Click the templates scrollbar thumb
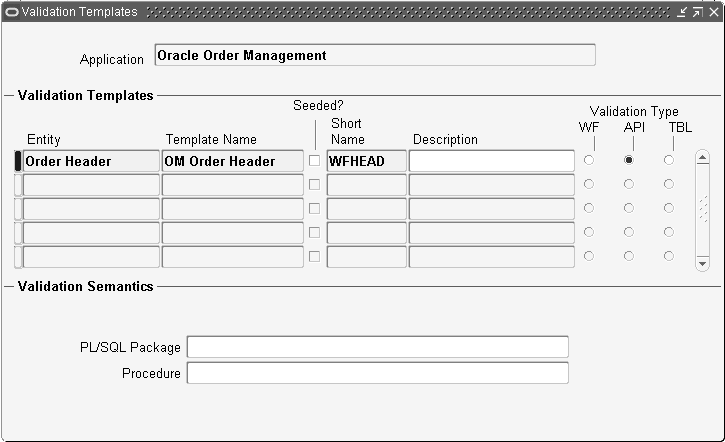 tap(703, 209)
